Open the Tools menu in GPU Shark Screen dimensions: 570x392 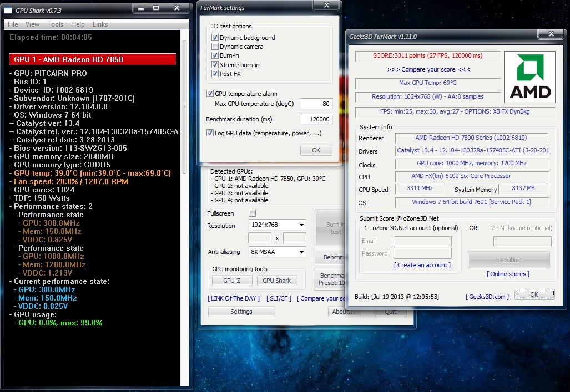(x=56, y=24)
